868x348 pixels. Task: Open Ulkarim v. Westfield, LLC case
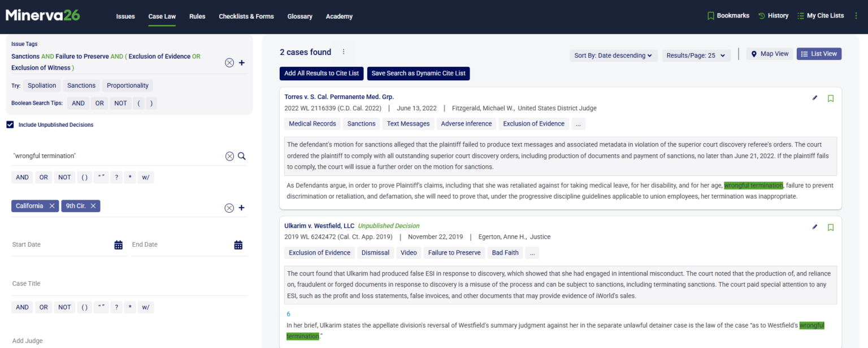[x=319, y=226]
